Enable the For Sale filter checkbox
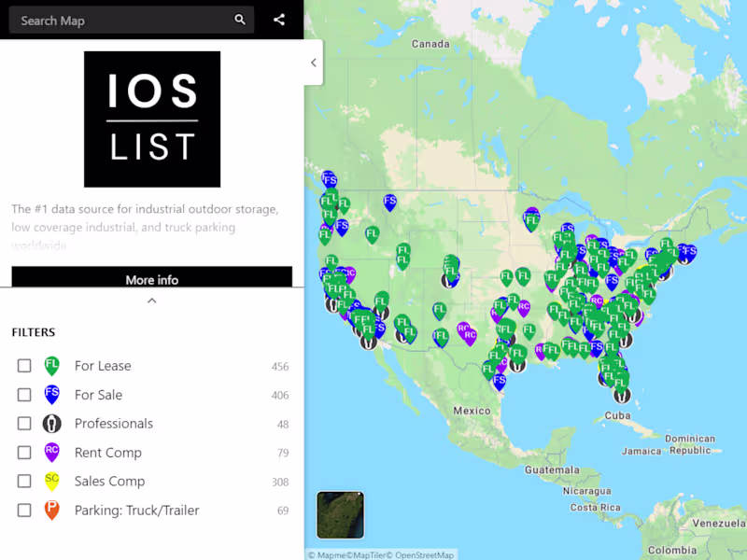This screenshot has height=560, width=747. (24, 395)
